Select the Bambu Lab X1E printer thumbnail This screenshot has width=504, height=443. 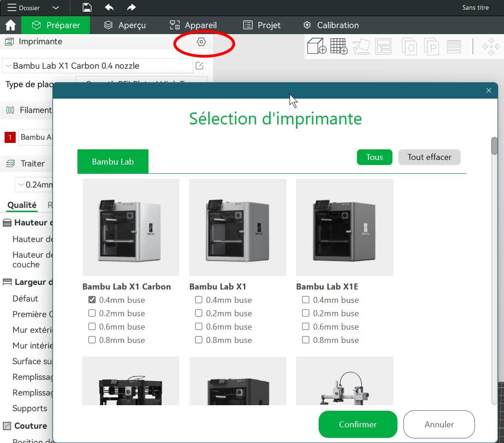(x=344, y=227)
